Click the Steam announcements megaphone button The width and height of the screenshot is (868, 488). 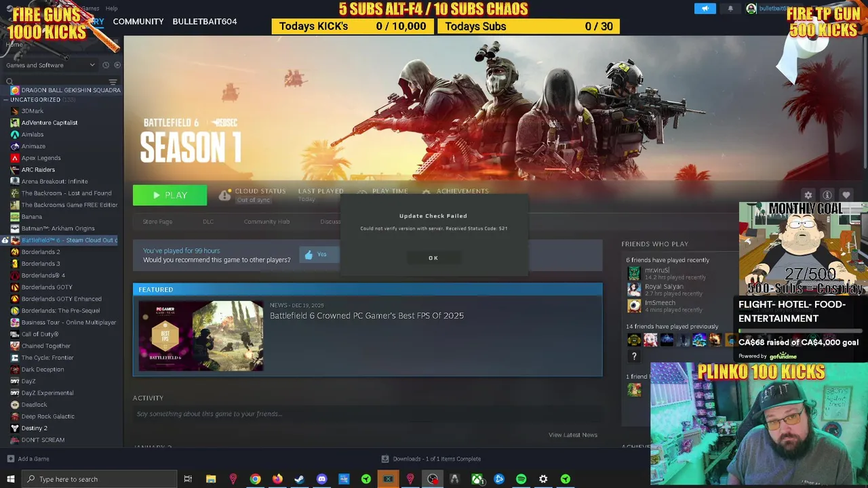(705, 9)
